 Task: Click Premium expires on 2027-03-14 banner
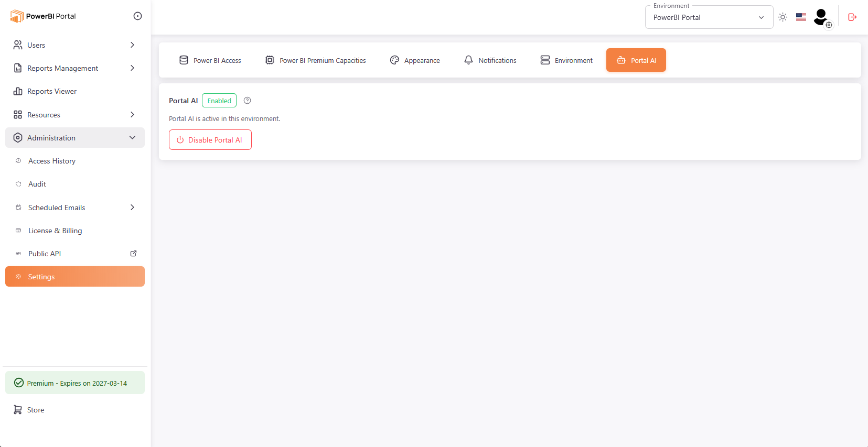point(75,383)
